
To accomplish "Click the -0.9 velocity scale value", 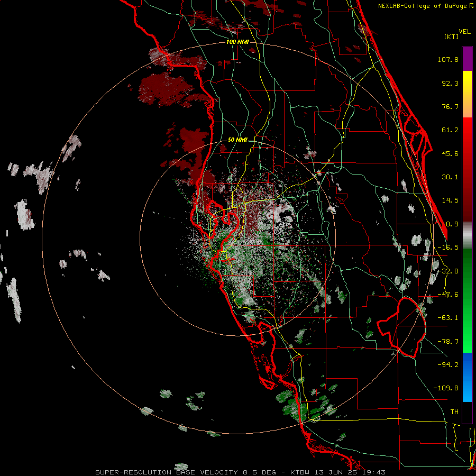I will click(450, 224).
